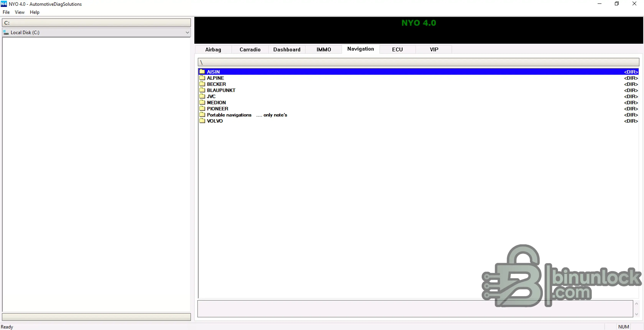The height and width of the screenshot is (330, 644).
Task: Select the PIONEER folder name
Action: click(x=218, y=109)
